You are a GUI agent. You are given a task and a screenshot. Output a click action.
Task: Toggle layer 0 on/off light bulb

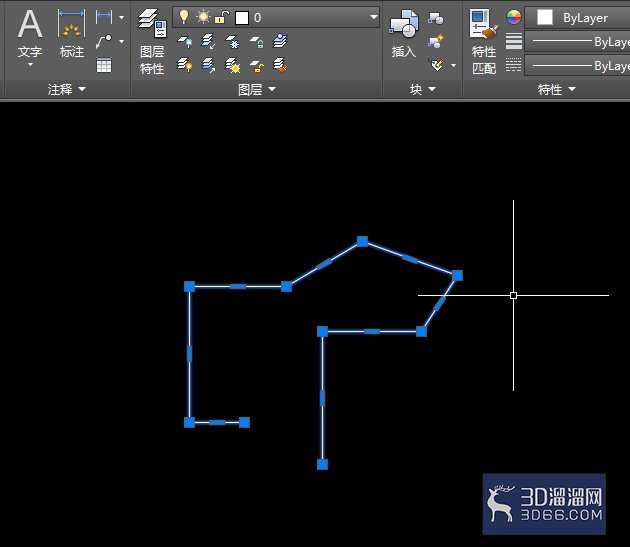(184, 17)
